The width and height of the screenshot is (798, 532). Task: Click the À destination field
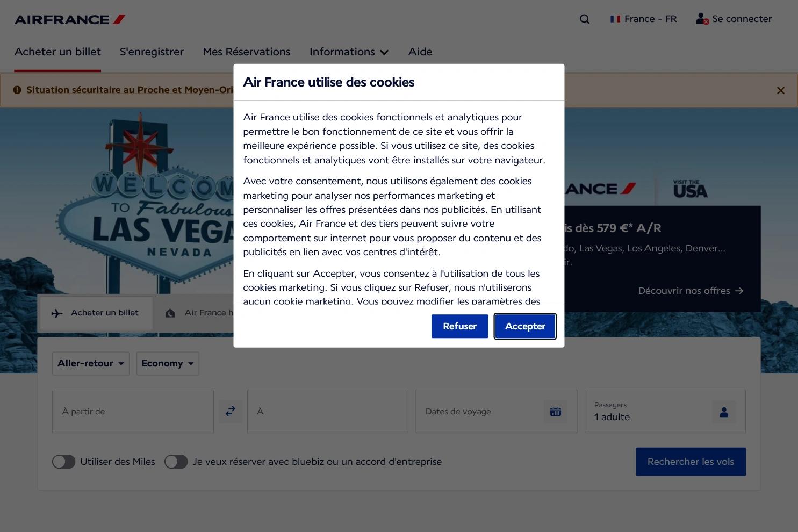point(328,412)
